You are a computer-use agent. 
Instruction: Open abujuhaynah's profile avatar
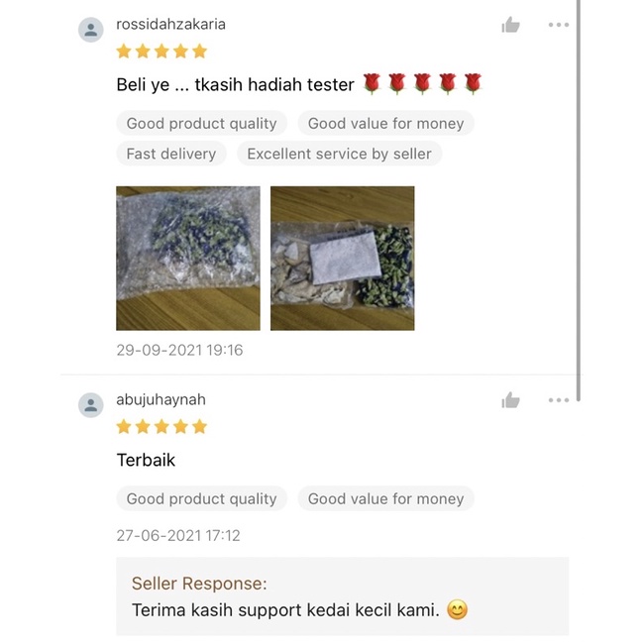91,405
